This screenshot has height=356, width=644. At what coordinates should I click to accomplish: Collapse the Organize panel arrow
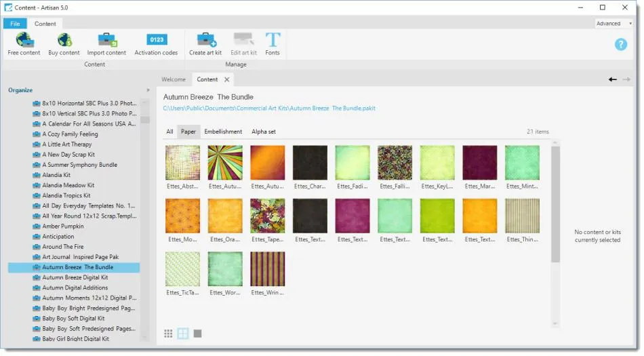point(148,90)
